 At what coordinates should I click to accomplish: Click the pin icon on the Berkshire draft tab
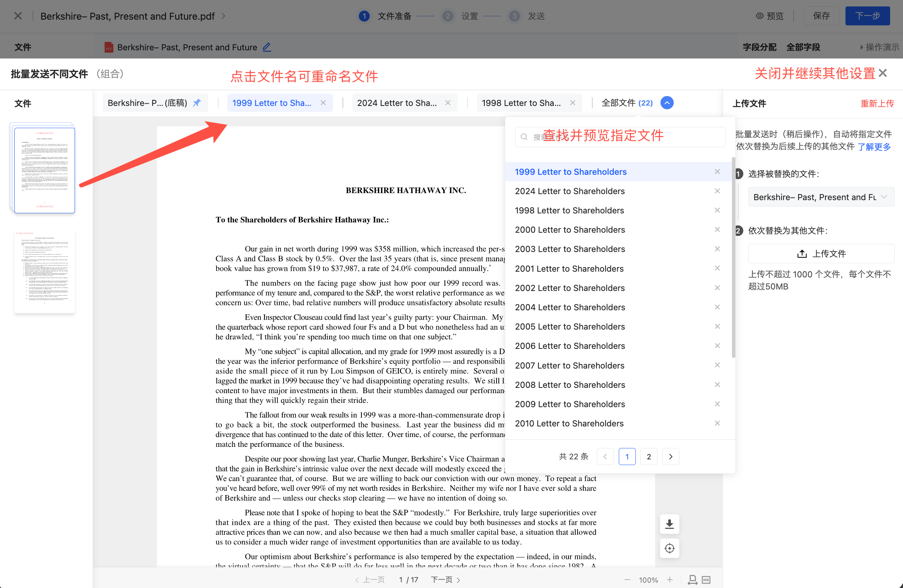(196, 103)
